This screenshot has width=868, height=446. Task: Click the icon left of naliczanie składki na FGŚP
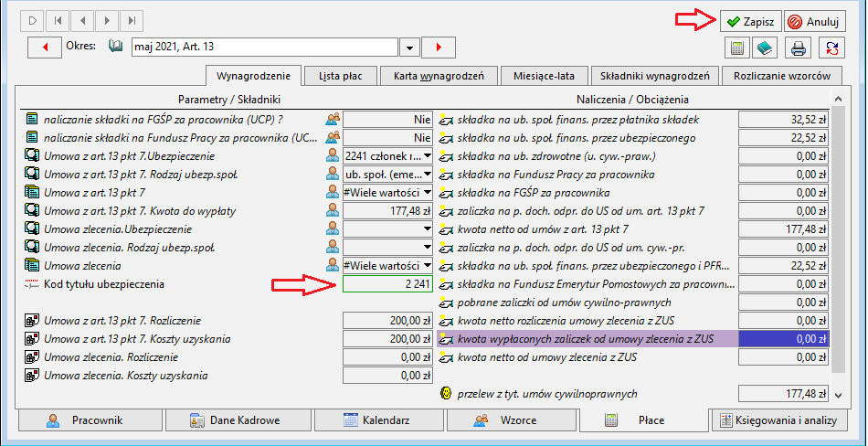tap(32, 120)
